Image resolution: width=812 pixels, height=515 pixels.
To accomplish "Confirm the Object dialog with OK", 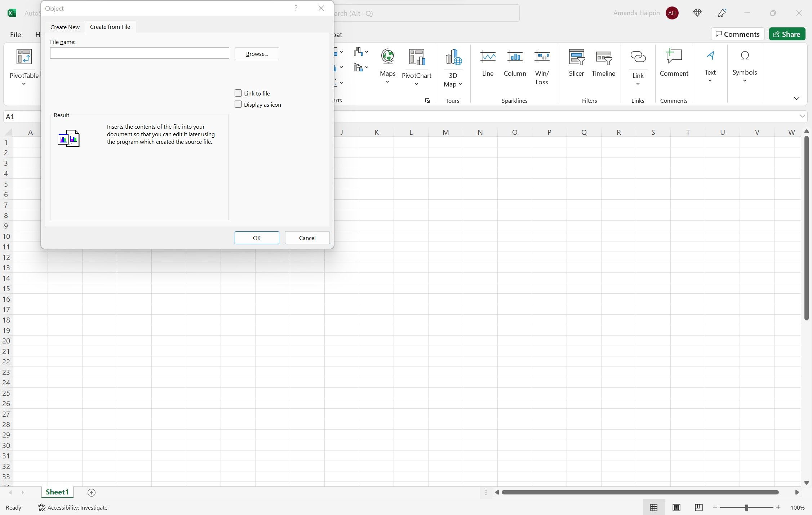I will click(x=256, y=238).
